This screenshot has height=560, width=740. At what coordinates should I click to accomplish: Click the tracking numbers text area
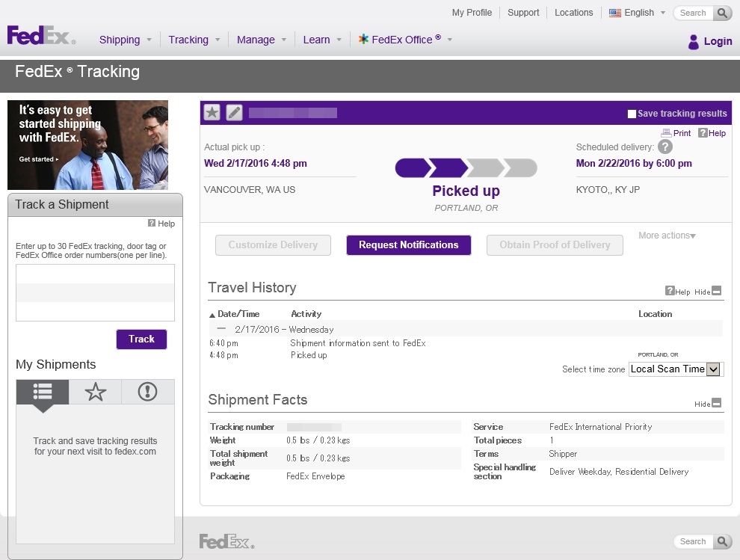click(x=96, y=293)
